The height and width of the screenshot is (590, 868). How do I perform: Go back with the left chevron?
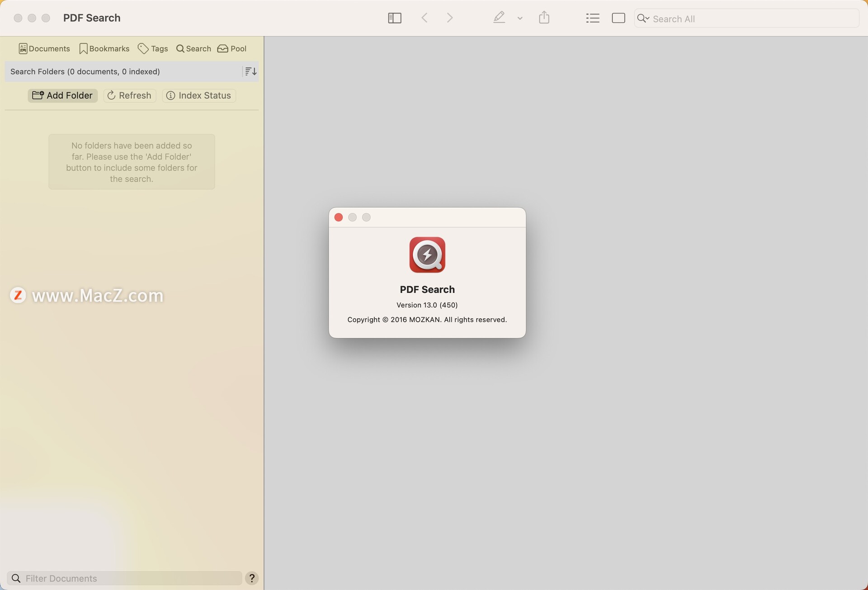coord(424,18)
